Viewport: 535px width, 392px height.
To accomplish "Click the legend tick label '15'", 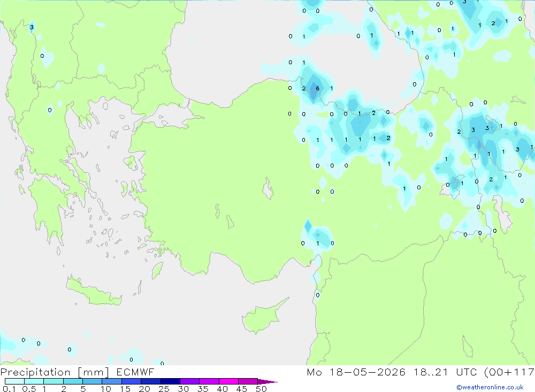I will (x=125, y=389).
